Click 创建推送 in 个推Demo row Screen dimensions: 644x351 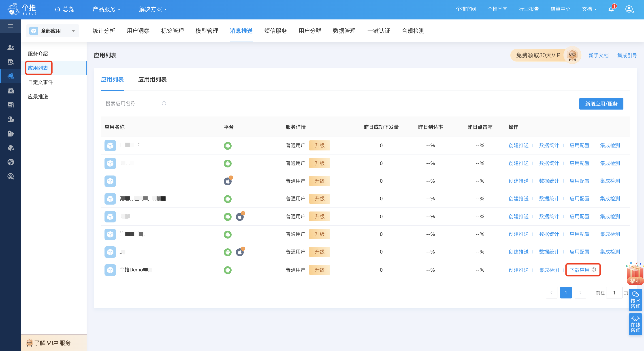tap(518, 270)
